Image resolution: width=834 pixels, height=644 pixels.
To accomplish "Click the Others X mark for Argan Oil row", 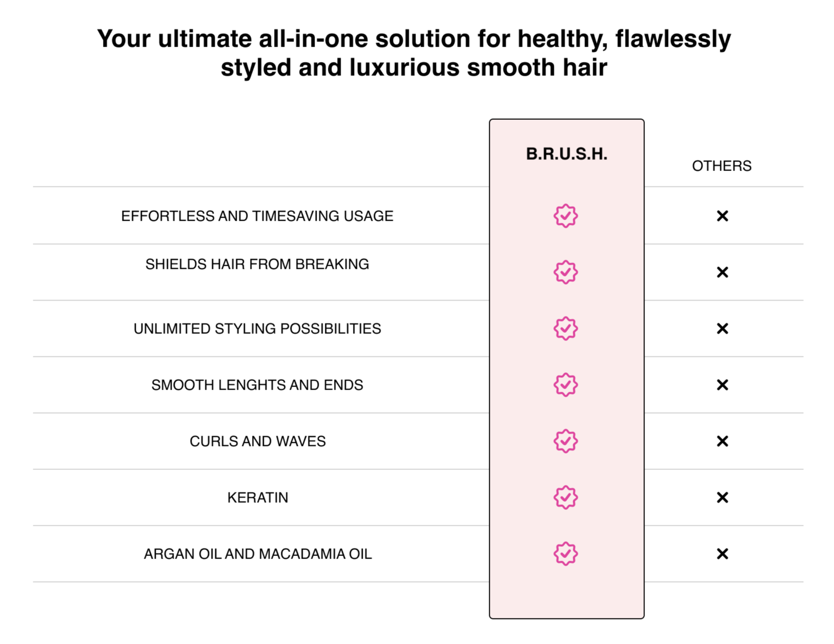I will tap(722, 554).
